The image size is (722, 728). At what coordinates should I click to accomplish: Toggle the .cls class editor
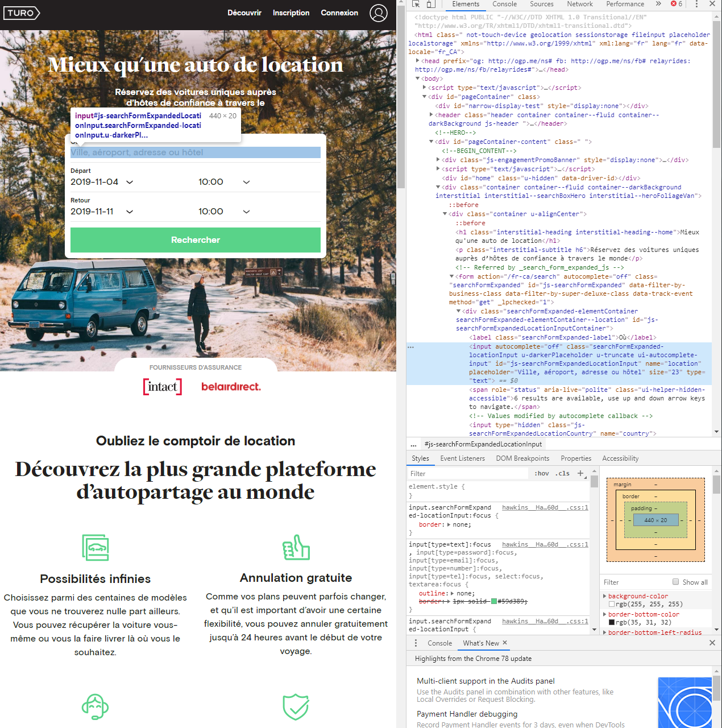(562, 473)
